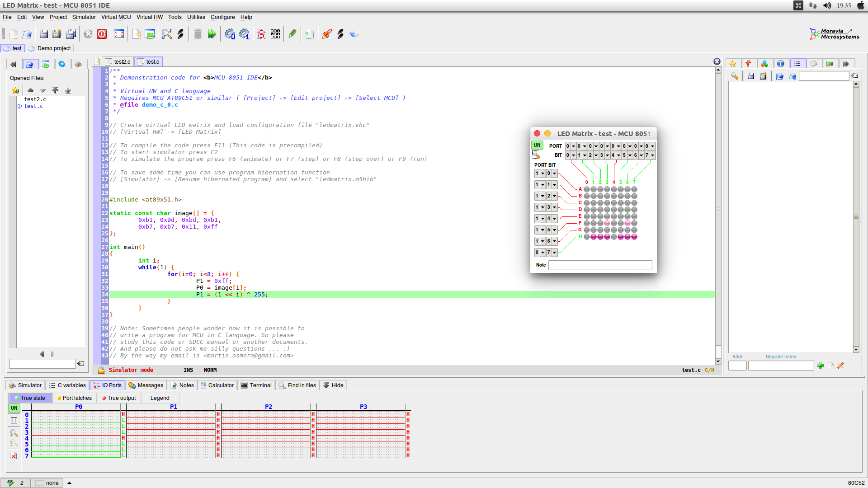Open the matrix keypad grid icon
This screenshot has height=488, width=868.
point(275,34)
